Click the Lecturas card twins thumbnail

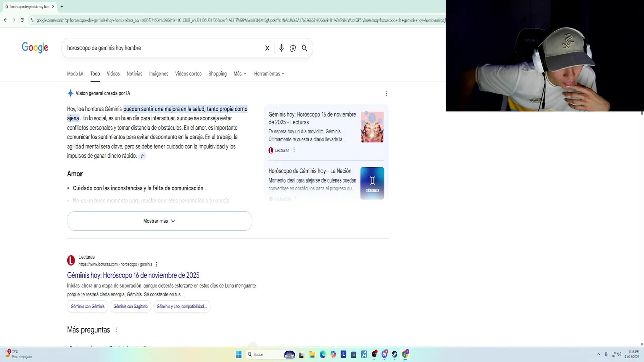[372, 127]
